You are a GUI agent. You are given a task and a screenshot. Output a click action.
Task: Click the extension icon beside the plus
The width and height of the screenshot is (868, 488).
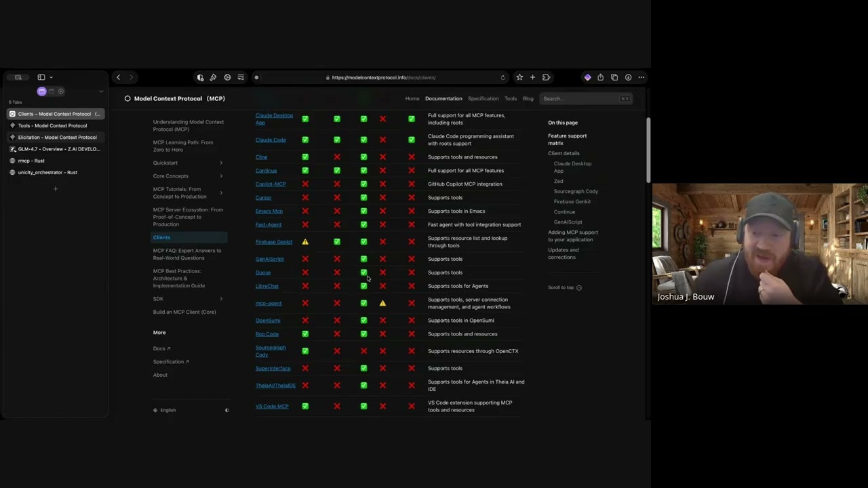point(546,77)
